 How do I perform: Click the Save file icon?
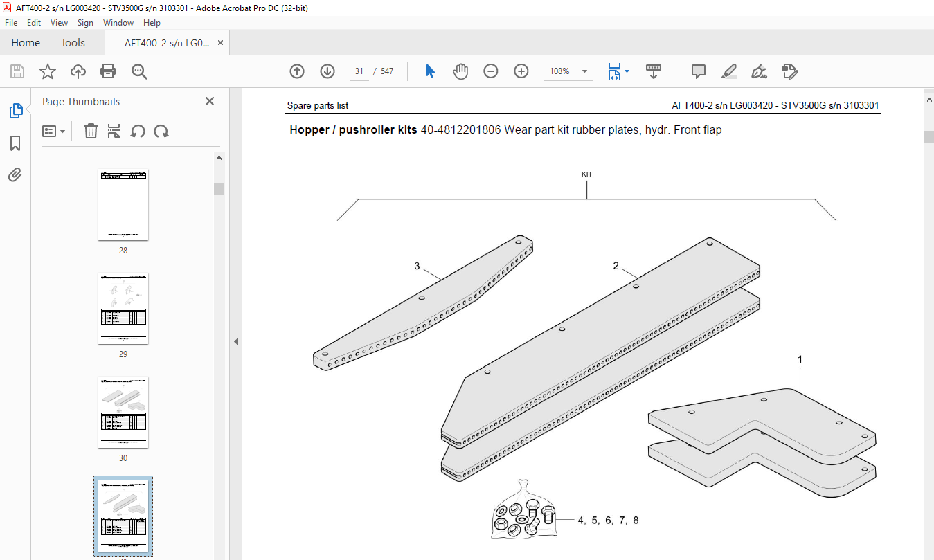pyautogui.click(x=17, y=71)
